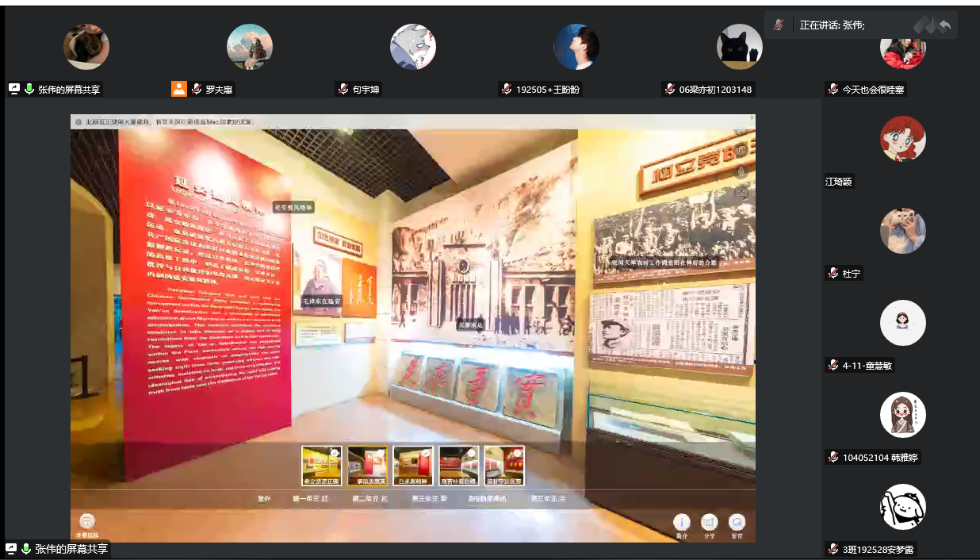The image size is (980, 560).
Task: Click the muted mic icon in speaking bar
Action: (x=779, y=25)
